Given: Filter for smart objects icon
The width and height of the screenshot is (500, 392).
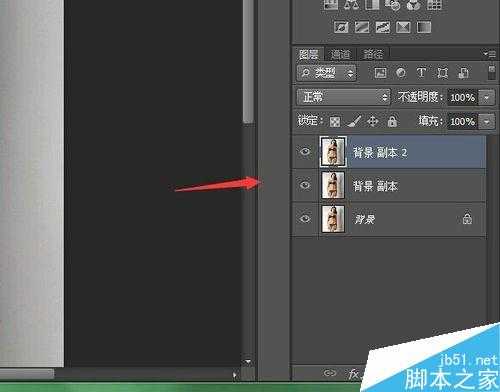Looking at the screenshot, I should [463, 73].
